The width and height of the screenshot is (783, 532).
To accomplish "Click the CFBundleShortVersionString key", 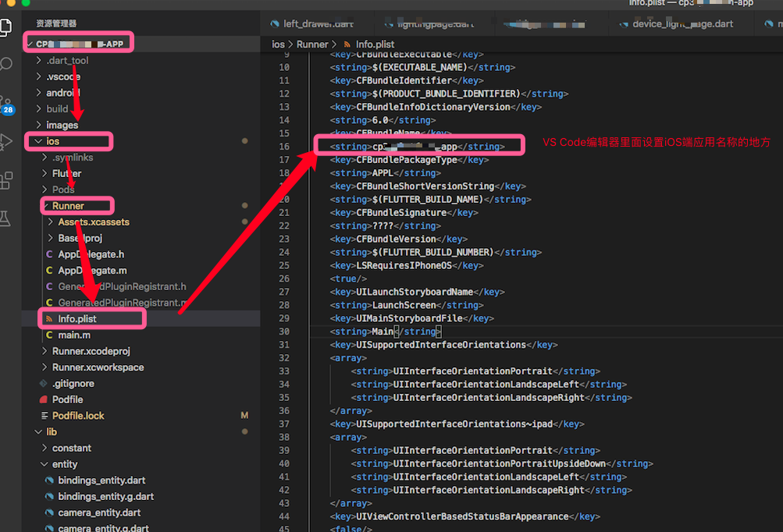I will (x=428, y=186).
